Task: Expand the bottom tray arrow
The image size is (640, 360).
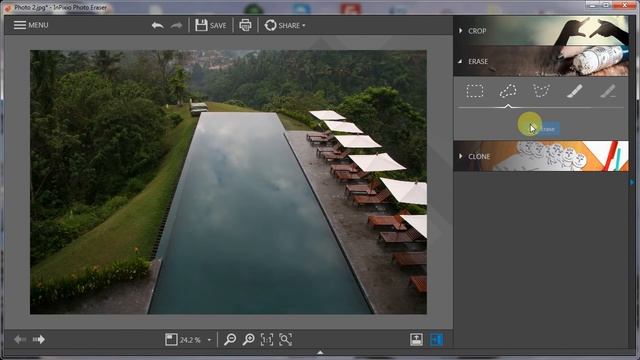Action: [x=320, y=352]
